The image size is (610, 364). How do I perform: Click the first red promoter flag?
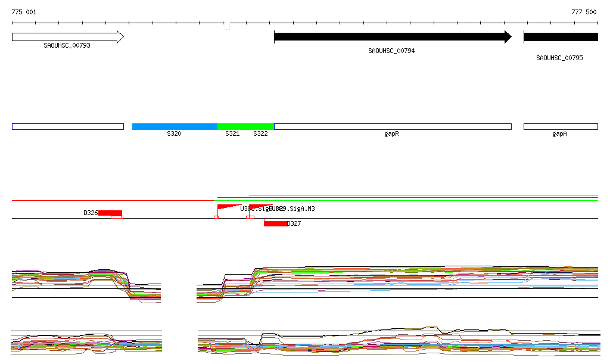tap(228, 207)
